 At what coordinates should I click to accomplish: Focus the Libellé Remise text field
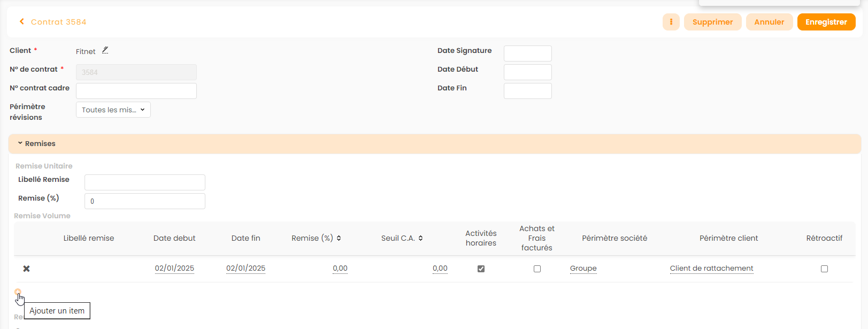coord(145,182)
